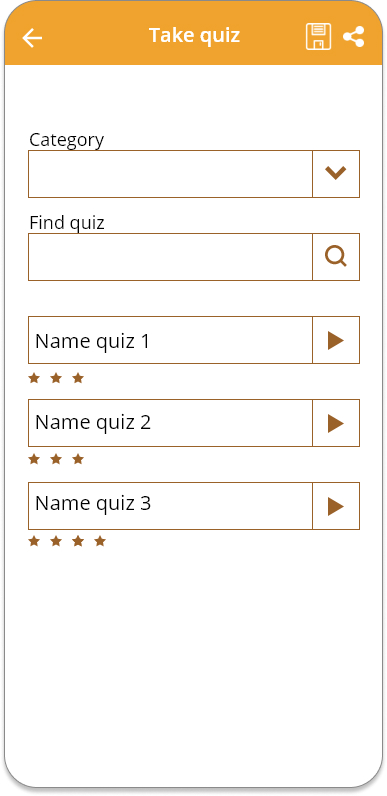Image resolution: width=387 pixels, height=796 pixels.
Task: Select the Name quiz 2 entry
Action: pos(170,423)
